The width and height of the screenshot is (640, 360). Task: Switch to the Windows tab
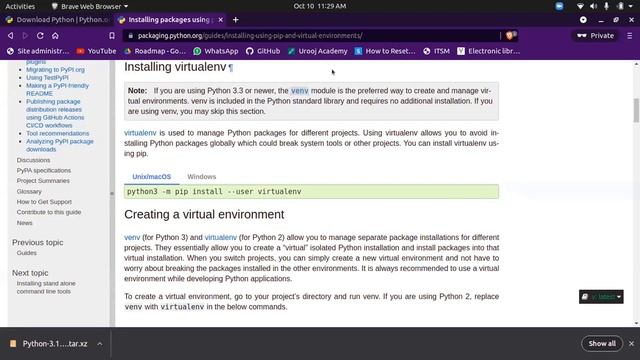pos(202,177)
